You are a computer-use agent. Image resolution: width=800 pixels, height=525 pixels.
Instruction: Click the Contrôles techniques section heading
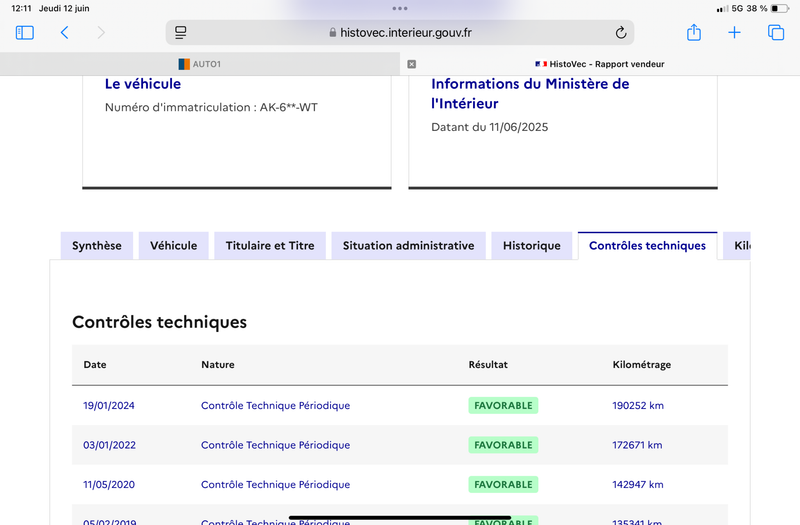pyautogui.click(x=160, y=322)
